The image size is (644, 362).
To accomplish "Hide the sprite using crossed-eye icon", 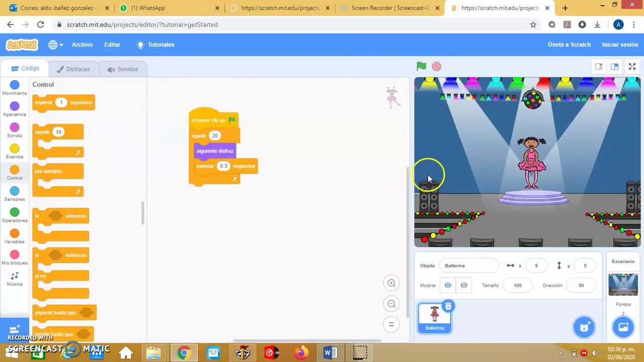I will [464, 285].
